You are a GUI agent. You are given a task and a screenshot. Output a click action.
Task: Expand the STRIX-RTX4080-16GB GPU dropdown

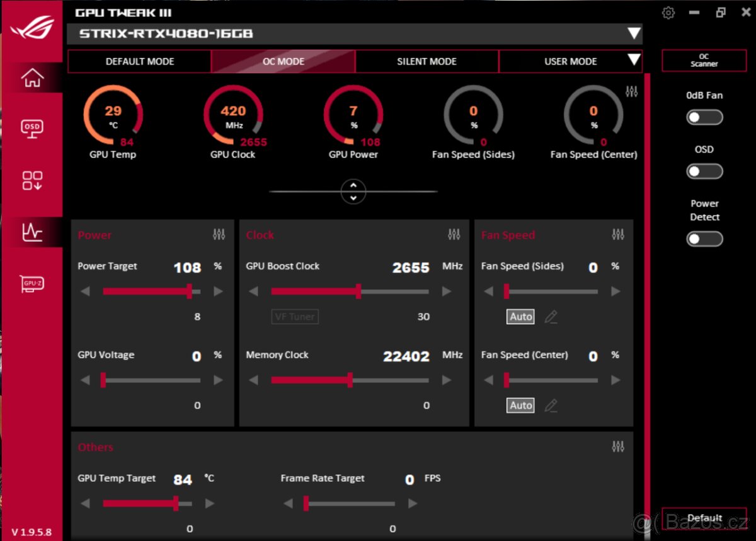(x=633, y=34)
